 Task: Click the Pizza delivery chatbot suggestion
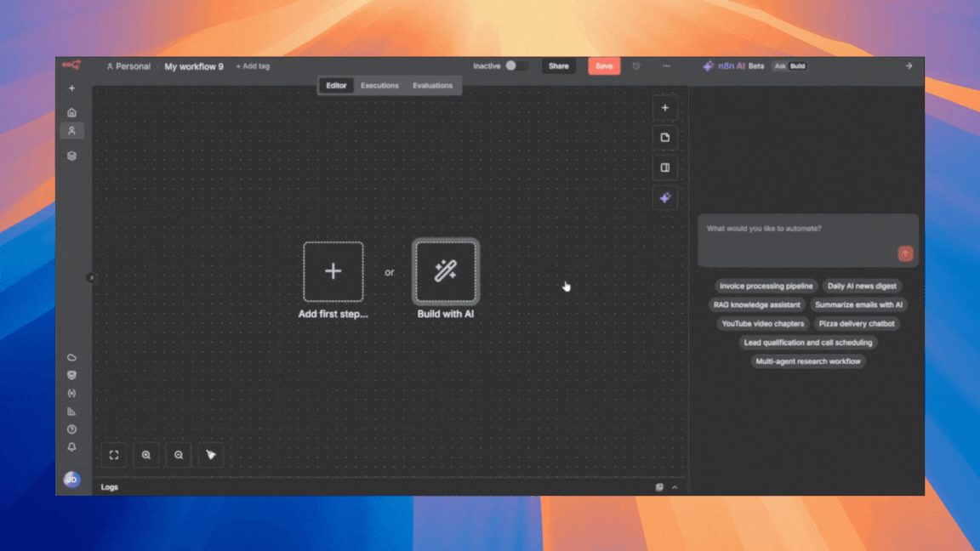pos(857,323)
